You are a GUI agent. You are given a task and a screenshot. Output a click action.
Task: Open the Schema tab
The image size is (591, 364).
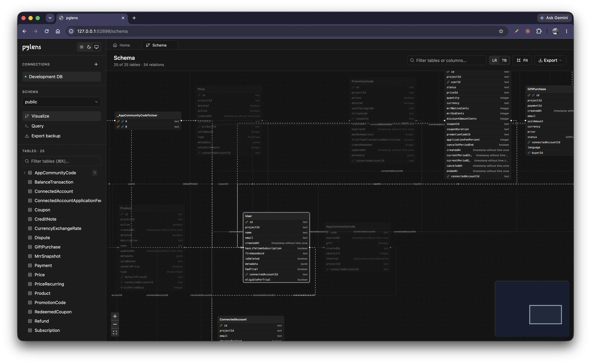click(160, 45)
